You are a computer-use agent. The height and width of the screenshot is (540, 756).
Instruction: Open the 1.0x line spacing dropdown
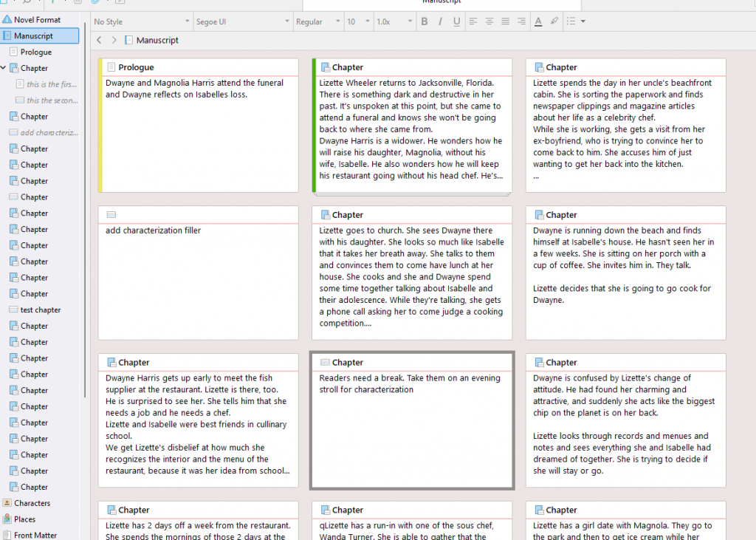(394, 21)
